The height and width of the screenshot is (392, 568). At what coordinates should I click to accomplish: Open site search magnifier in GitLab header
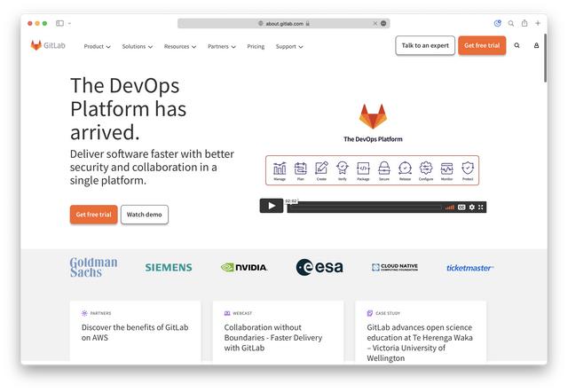pos(517,45)
